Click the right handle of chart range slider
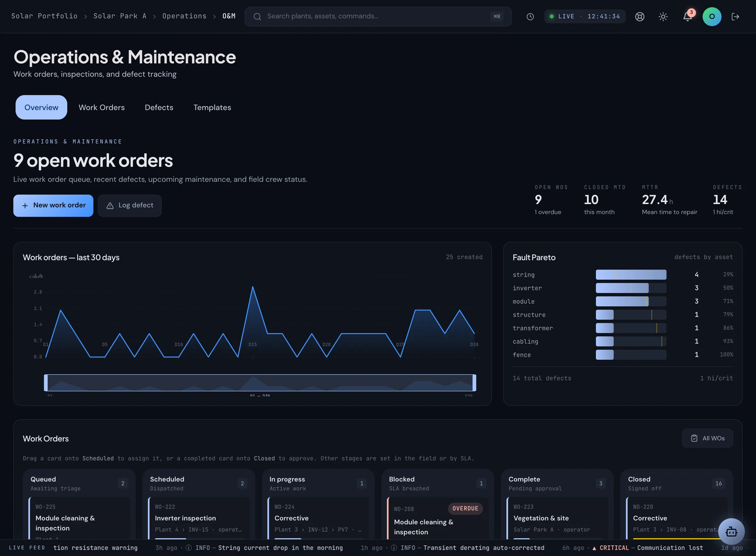Viewport: 756px width, 556px height. pyautogui.click(x=474, y=383)
